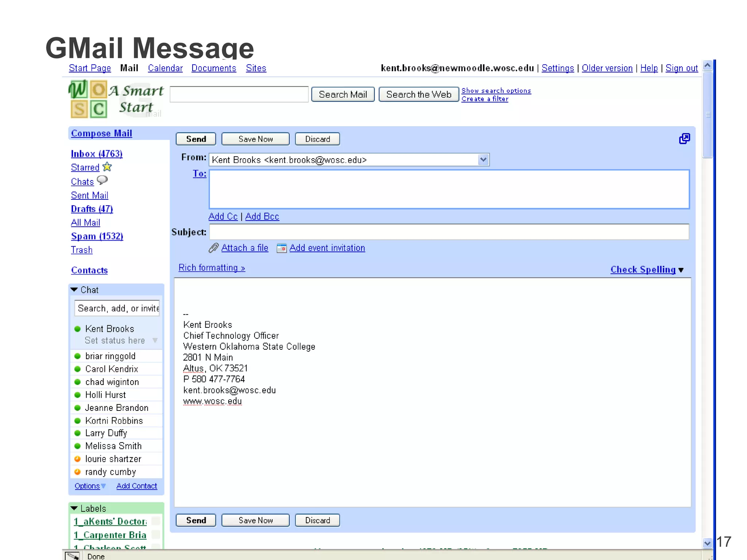The height and width of the screenshot is (560, 747).
Task: Click the paperclip attach icon
Action: (213, 248)
